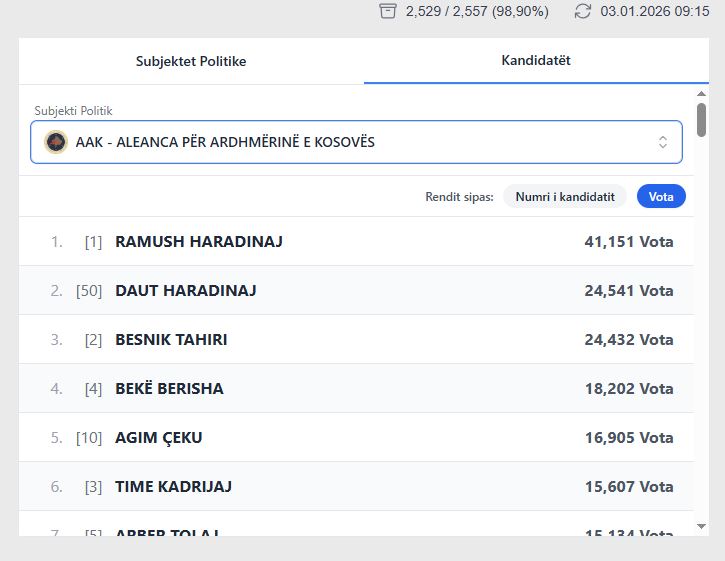
Task: Click the 03.01.2026 09:15 update timestamp
Action: [x=655, y=11]
